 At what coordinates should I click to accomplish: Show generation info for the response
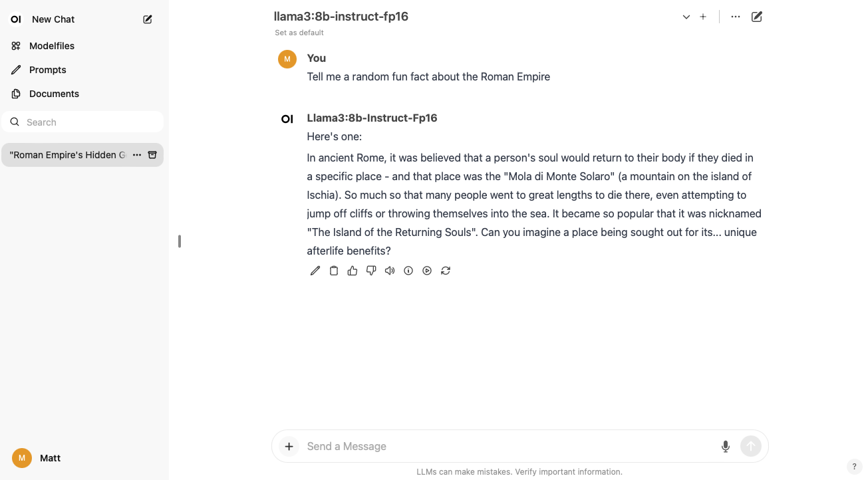click(x=408, y=271)
